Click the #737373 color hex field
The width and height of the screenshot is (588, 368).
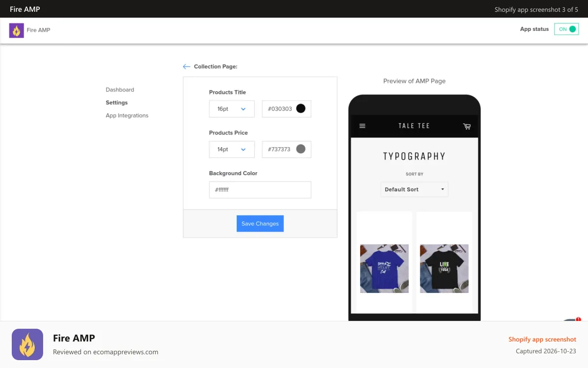(287, 150)
